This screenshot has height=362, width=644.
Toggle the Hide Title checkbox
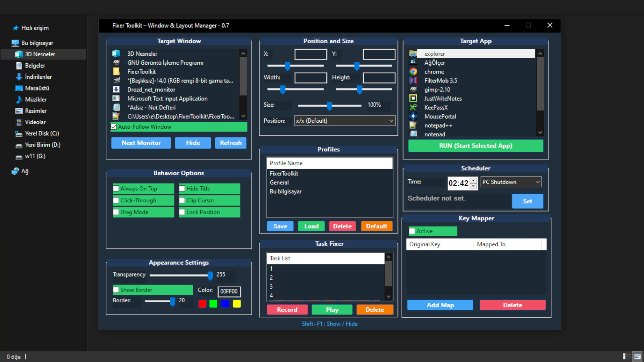coord(182,188)
